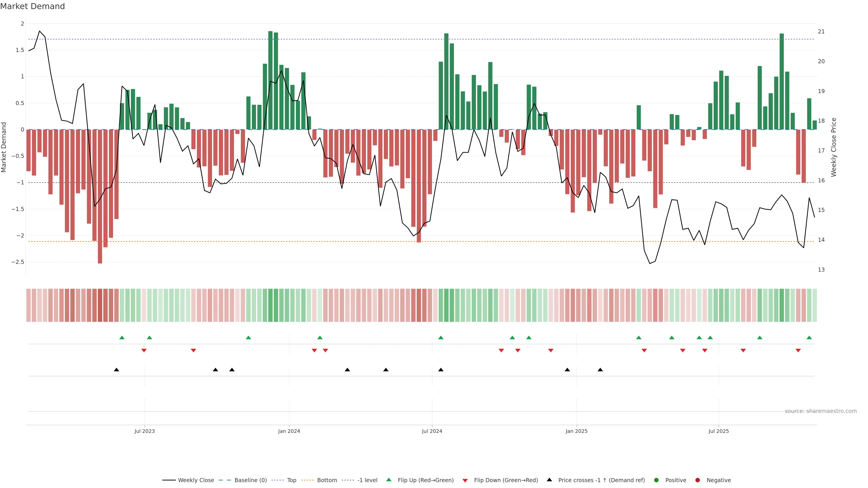
Task: Click the Market Demand chart title
Action: point(32,6)
